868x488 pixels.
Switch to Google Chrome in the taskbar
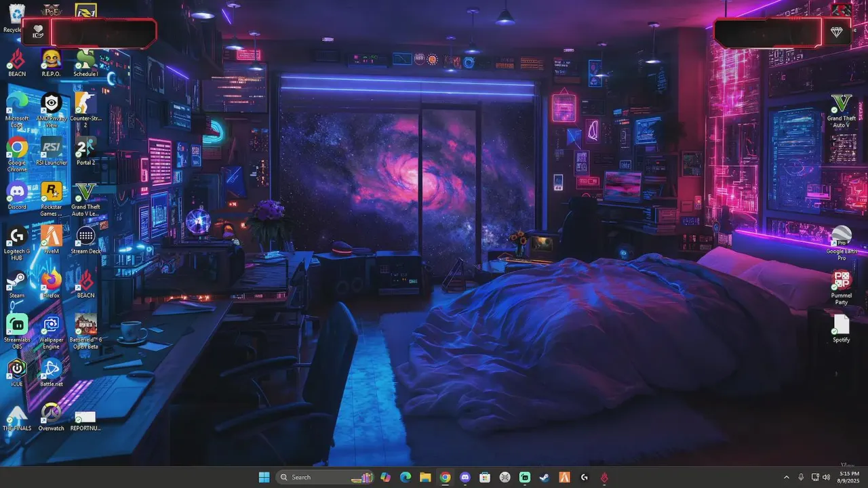click(x=445, y=477)
